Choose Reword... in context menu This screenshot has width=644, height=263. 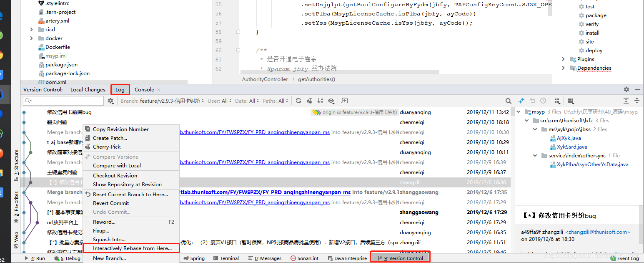(131, 222)
